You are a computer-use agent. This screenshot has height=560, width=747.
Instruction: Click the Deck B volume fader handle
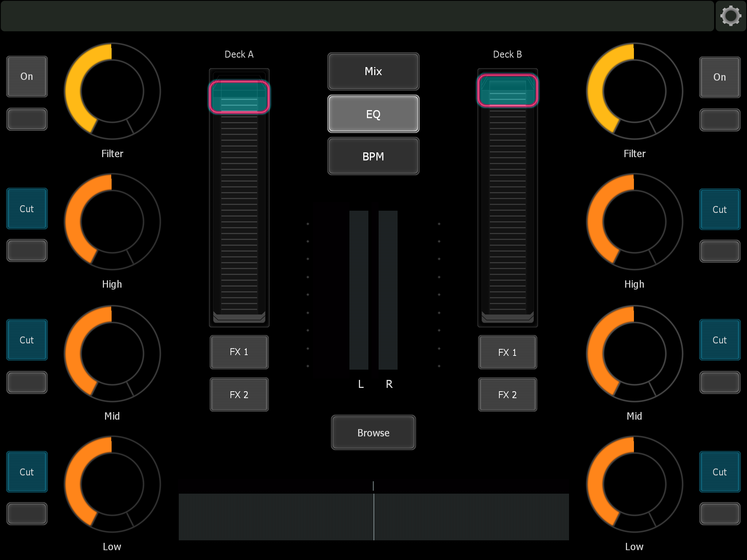pyautogui.click(x=508, y=90)
